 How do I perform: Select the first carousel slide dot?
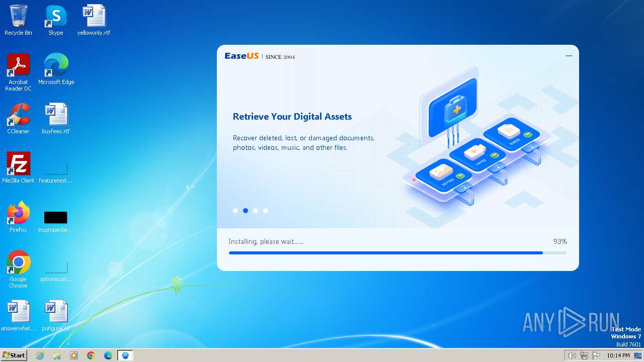[x=235, y=211]
